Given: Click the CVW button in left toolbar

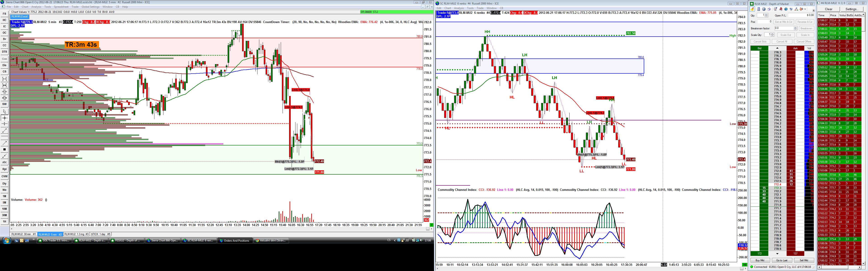Looking at the screenshot, I should tap(4, 176).
